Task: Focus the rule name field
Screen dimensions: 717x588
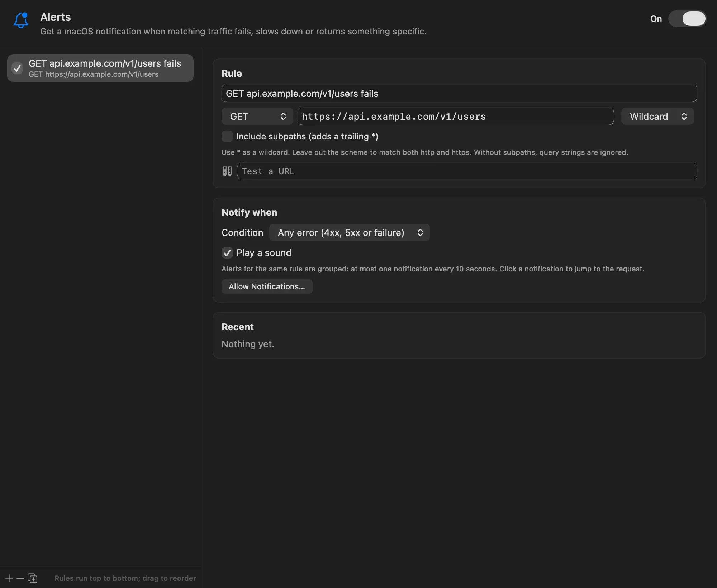Action: 459,93
